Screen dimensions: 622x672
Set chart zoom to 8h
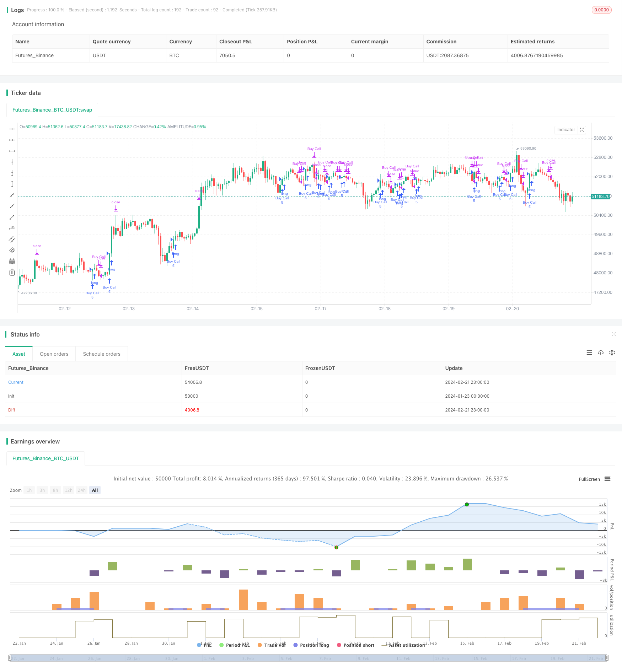(55, 490)
